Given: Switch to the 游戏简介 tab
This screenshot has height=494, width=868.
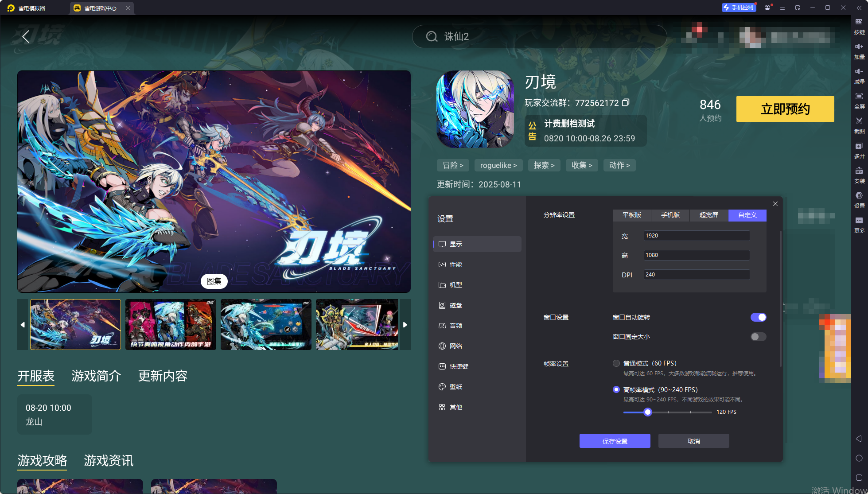Looking at the screenshot, I should coord(96,376).
